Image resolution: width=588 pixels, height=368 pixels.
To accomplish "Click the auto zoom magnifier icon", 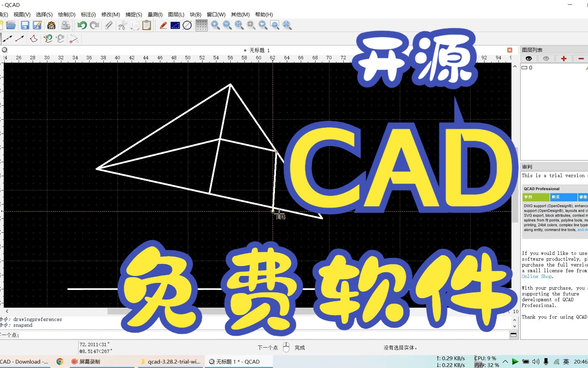I will pos(239,25).
